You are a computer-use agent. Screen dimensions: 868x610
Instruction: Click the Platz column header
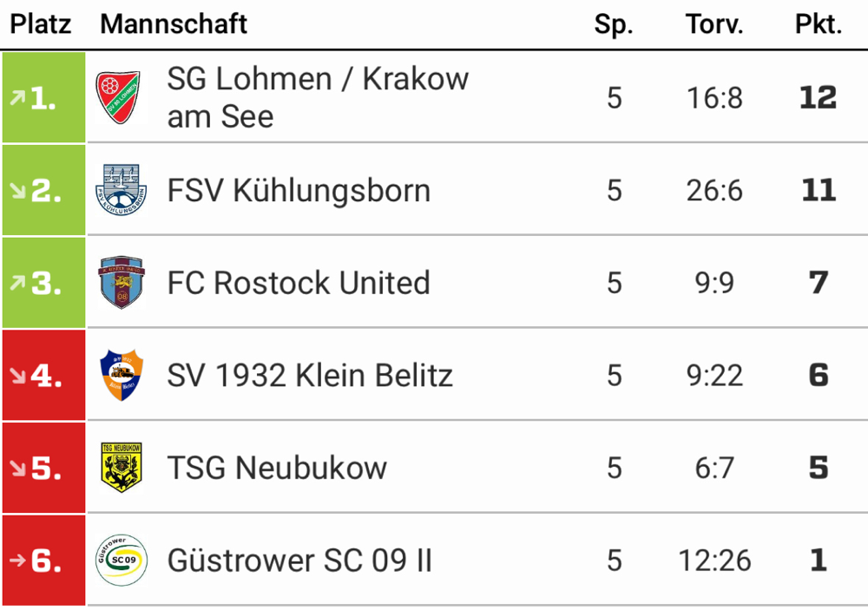pos(41,24)
